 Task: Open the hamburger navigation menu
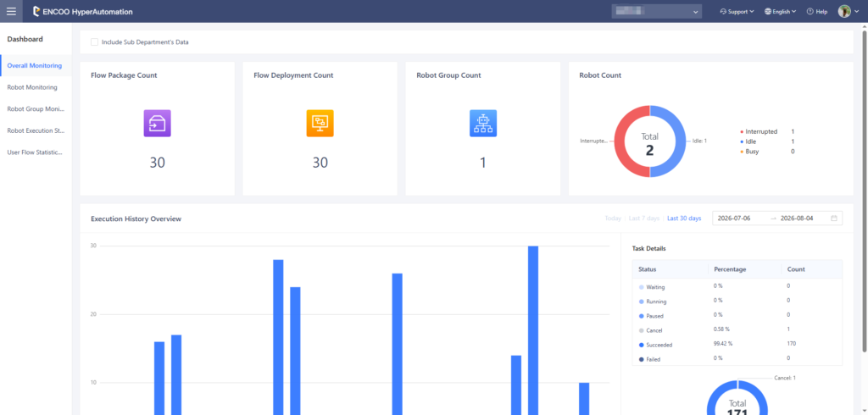point(11,11)
